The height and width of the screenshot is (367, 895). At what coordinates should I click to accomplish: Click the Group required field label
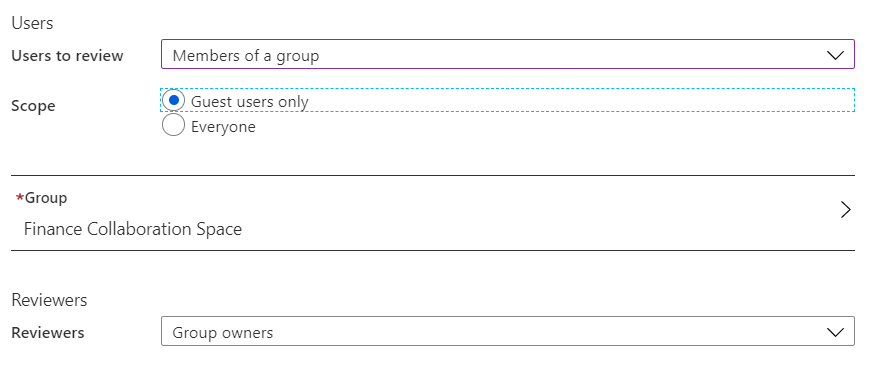pyautogui.click(x=46, y=197)
